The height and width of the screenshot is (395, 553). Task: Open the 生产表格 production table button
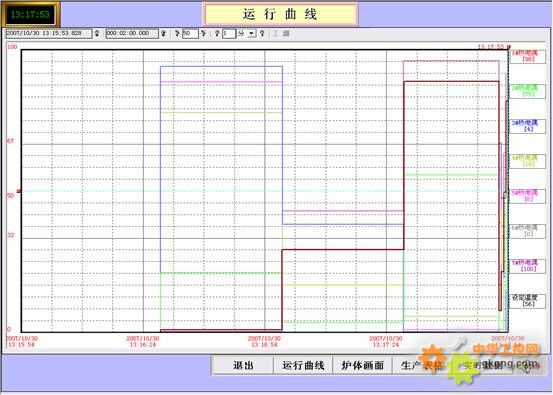click(x=422, y=365)
